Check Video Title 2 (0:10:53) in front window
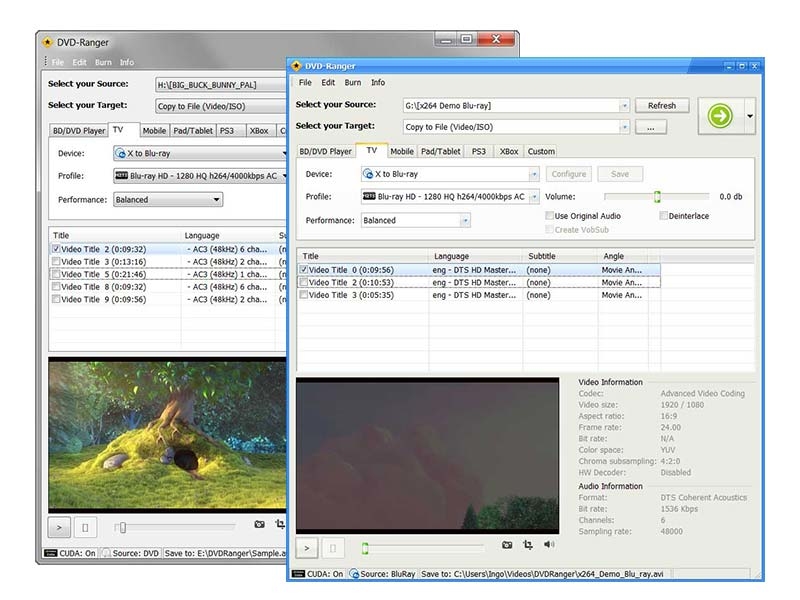 304,282
